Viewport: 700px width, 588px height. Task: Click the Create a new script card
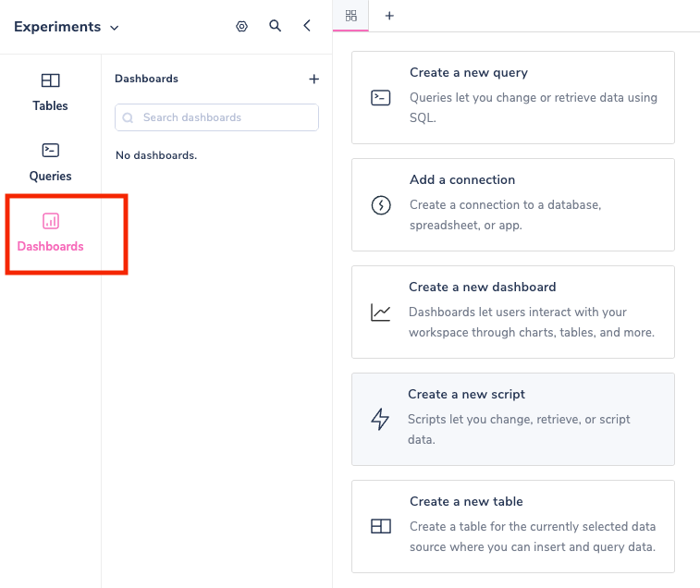[x=513, y=419]
